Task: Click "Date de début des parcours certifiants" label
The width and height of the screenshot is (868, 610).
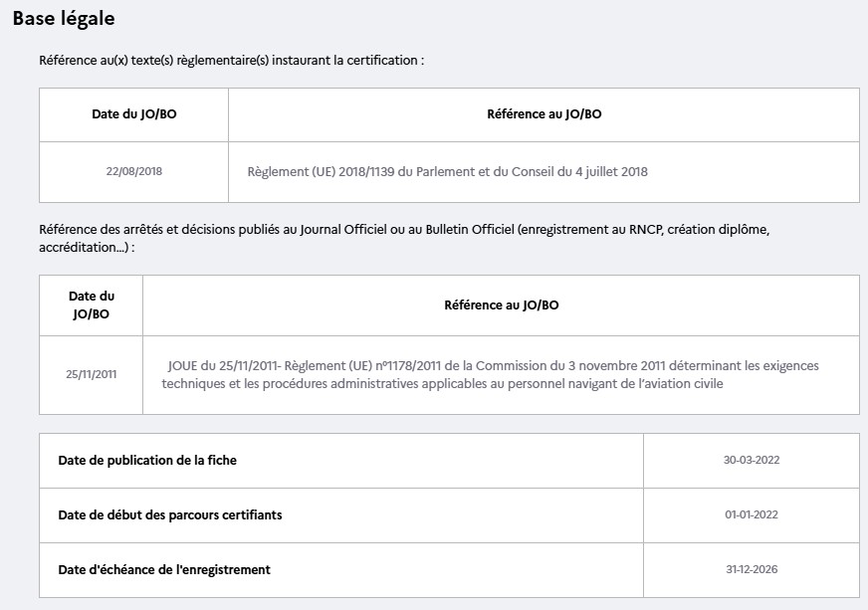Action: point(170,514)
